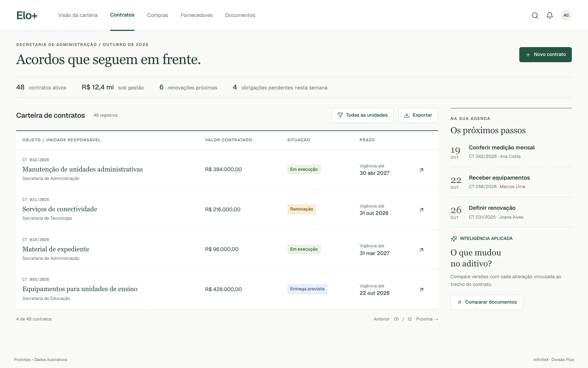This screenshot has height=368, width=588.
Task: Click Em execução badge for CT 018/2026
Action: 304,249
